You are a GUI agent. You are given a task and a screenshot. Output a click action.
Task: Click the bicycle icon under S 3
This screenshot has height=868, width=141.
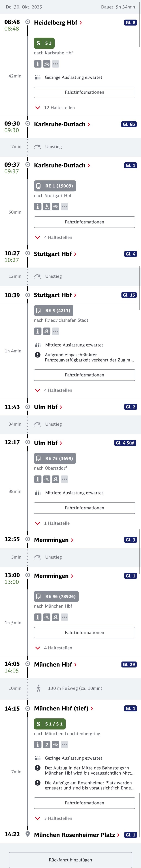[47, 64]
